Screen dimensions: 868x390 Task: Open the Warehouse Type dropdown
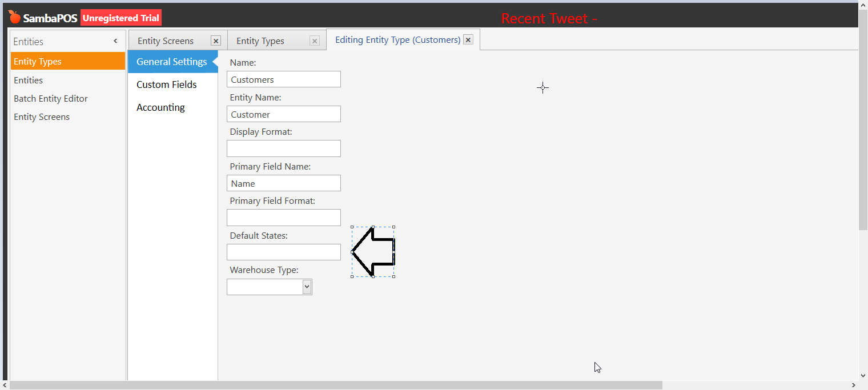click(x=307, y=287)
